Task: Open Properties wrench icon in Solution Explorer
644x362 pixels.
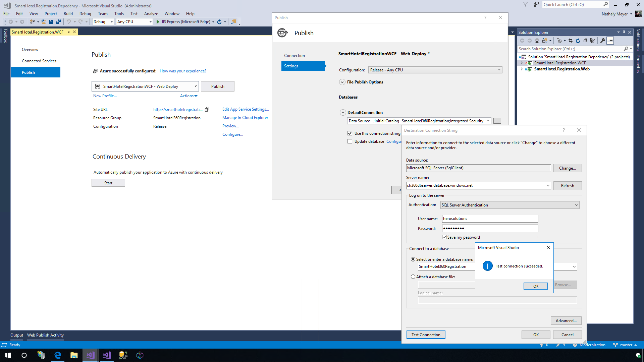Action: click(x=603, y=41)
